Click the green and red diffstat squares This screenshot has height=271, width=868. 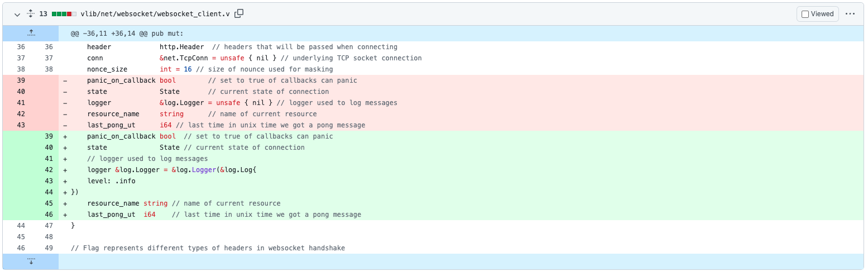tap(64, 14)
